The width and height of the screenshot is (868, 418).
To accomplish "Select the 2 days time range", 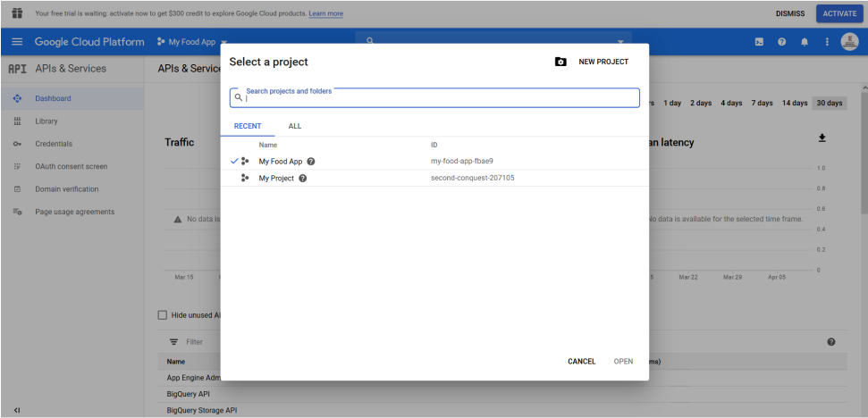I will tap(700, 103).
